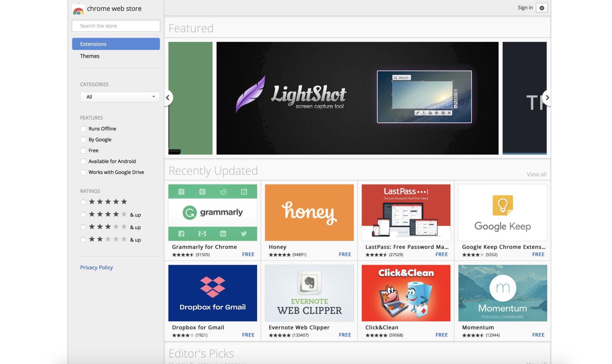Open the Dropbox for Gmail tile
Screen dimensions: 612x364
(212, 293)
